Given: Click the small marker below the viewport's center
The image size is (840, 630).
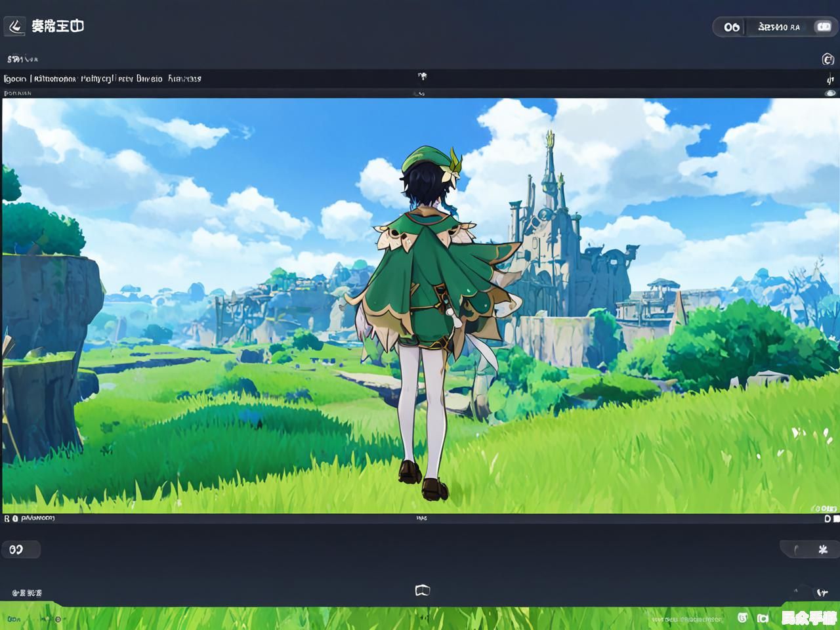Looking at the screenshot, I should pyautogui.click(x=421, y=518).
